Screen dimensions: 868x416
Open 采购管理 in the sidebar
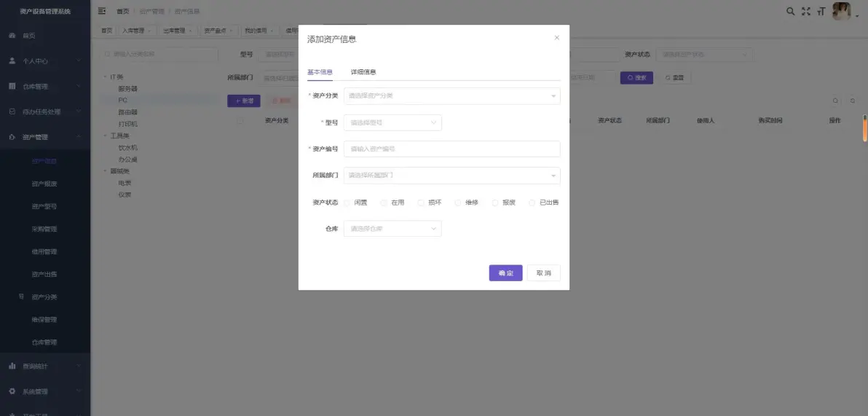pyautogui.click(x=44, y=229)
